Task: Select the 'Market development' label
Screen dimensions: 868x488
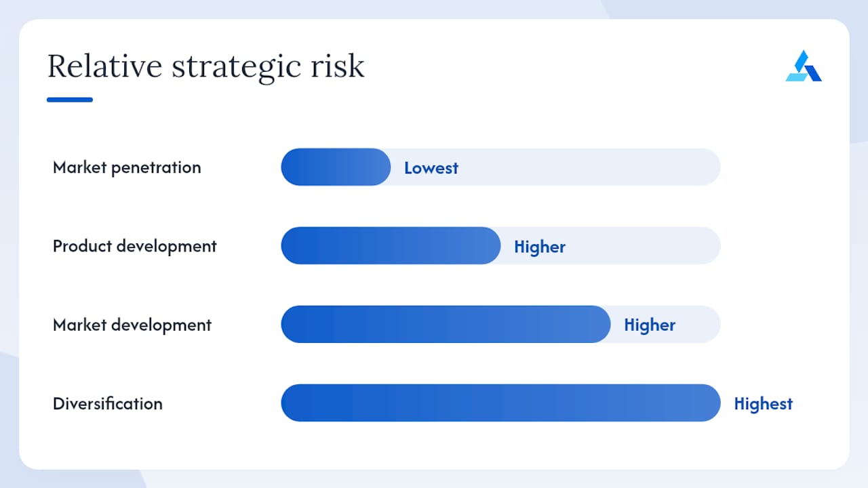Action: coord(132,325)
